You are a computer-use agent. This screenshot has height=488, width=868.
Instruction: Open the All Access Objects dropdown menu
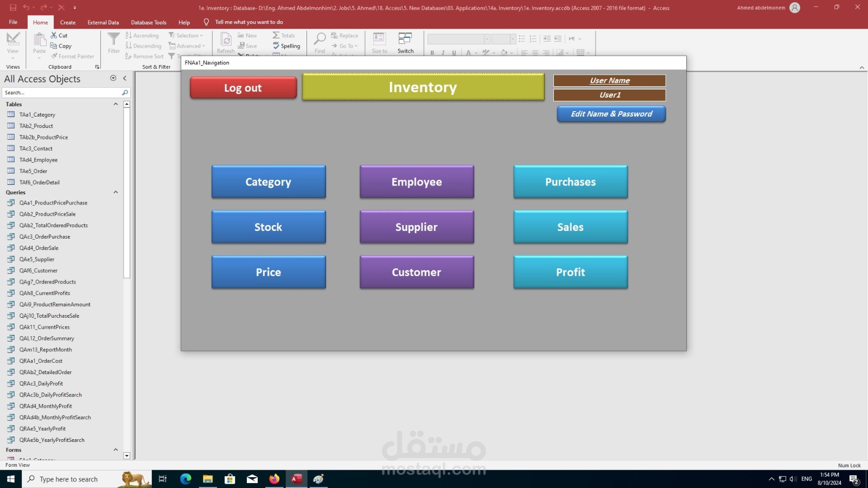[113, 79]
